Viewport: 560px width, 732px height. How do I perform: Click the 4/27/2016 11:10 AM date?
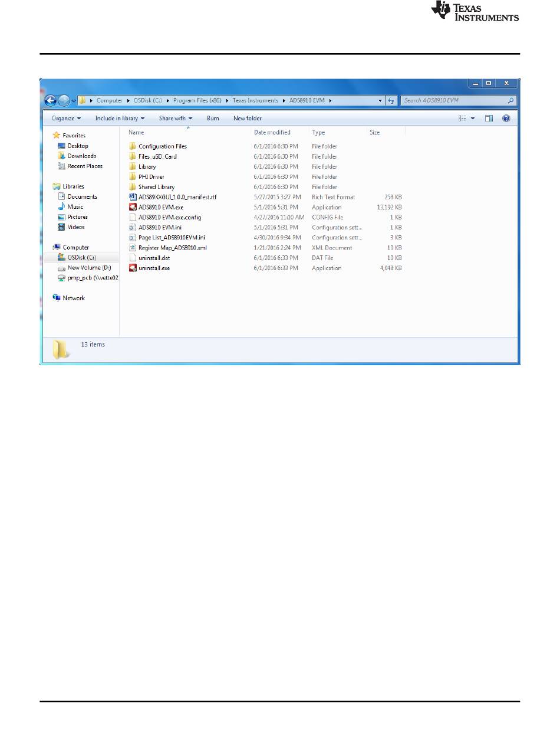click(279, 217)
